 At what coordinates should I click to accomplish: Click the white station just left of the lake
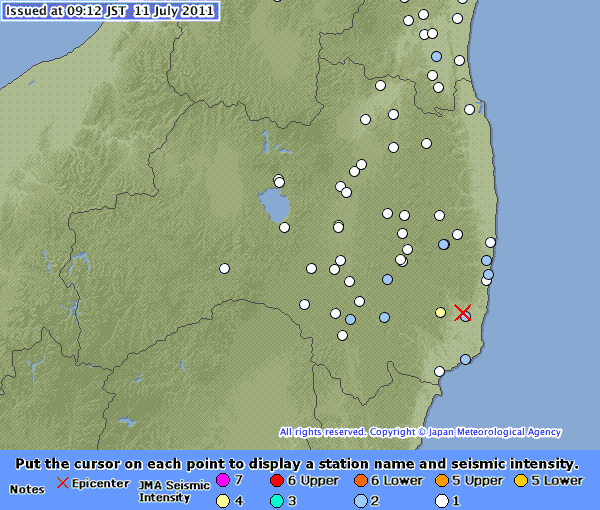(279, 182)
